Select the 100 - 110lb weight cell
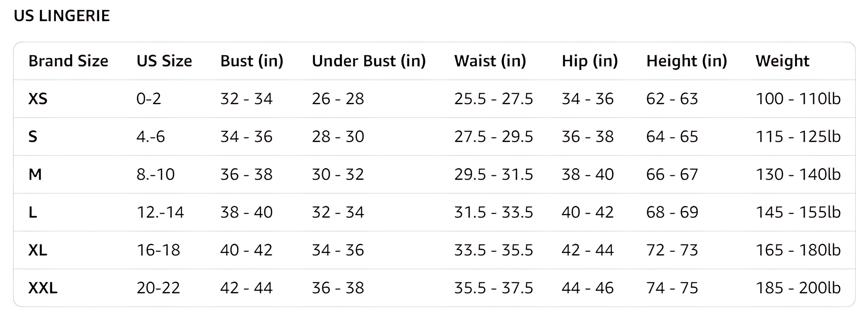868x322 pixels. (798, 99)
